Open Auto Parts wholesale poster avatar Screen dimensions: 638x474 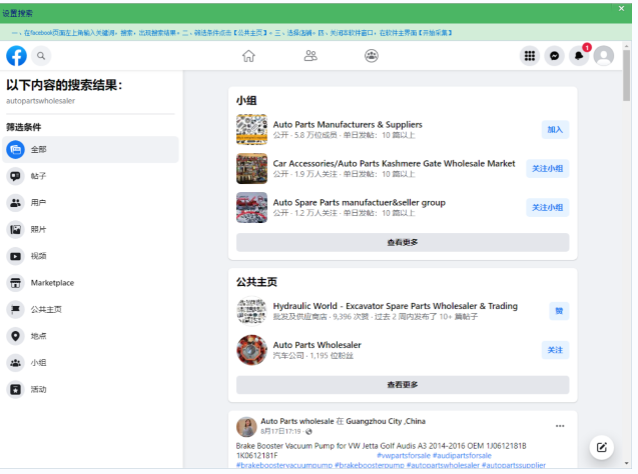(x=246, y=426)
